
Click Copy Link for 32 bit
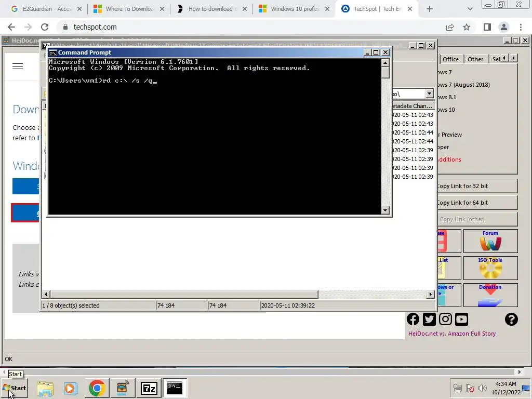pos(477,186)
